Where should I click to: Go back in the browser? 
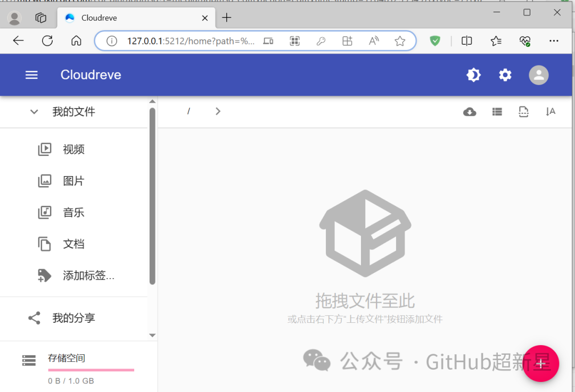pyautogui.click(x=18, y=40)
